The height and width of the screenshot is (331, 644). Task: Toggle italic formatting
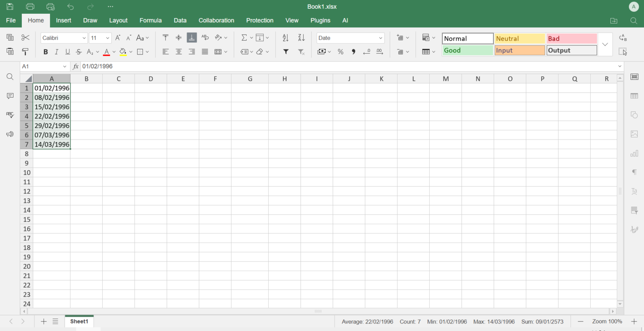(x=56, y=52)
